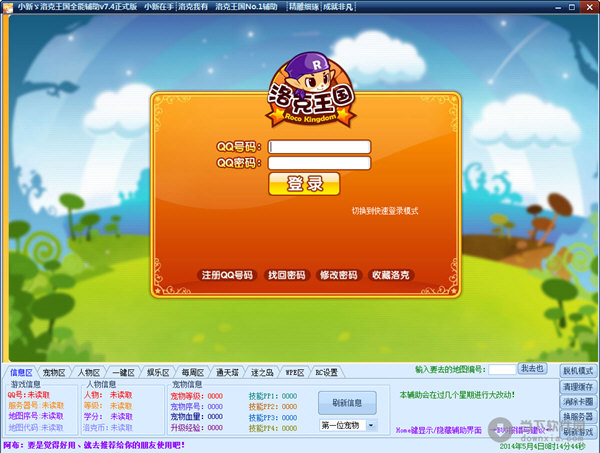Viewport: 600px width, 453px height.
Task: Maximize the assistant window
Action: [572, 7]
